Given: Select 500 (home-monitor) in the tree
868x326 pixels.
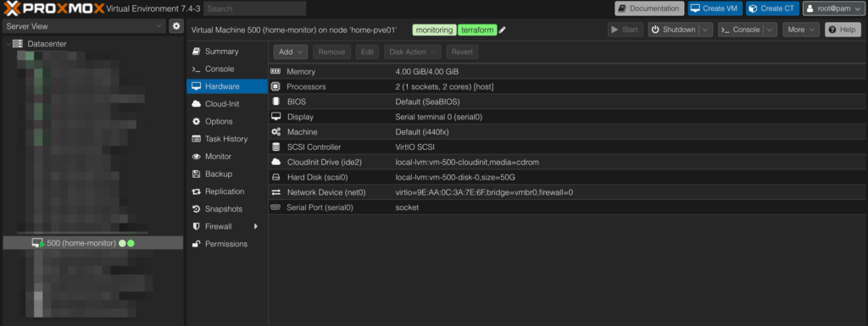Looking at the screenshot, I should click(x=92, y=243).
